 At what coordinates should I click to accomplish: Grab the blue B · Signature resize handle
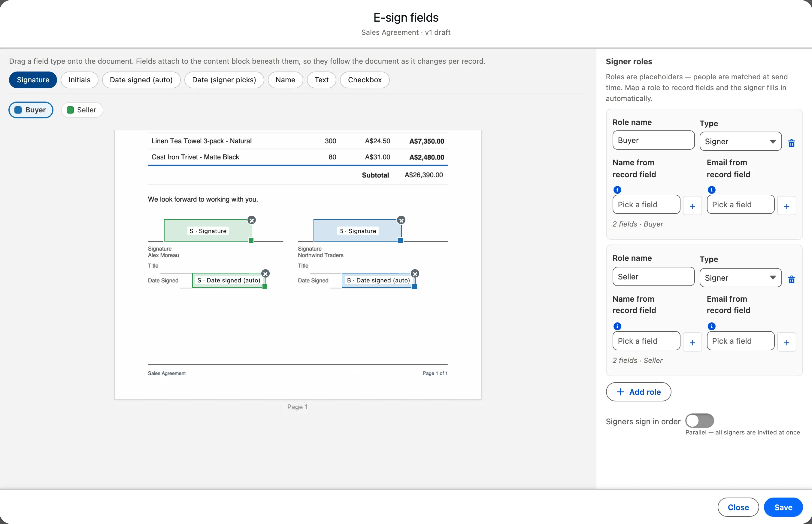[401, 241]
